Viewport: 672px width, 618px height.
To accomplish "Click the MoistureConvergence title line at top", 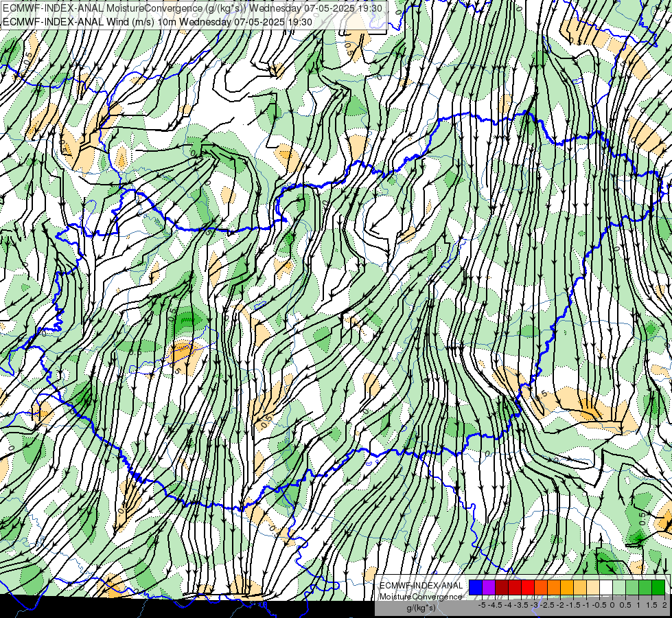I will [x=192, y=8].
